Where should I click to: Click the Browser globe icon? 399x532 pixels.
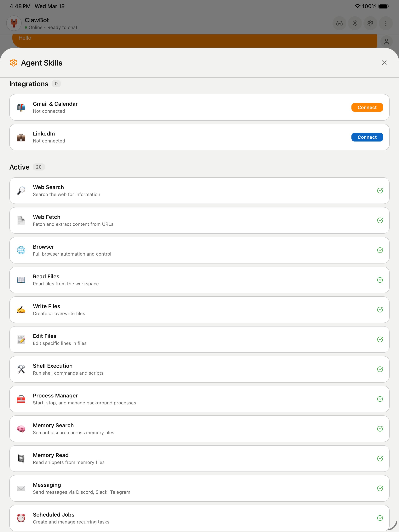point(21,250)
